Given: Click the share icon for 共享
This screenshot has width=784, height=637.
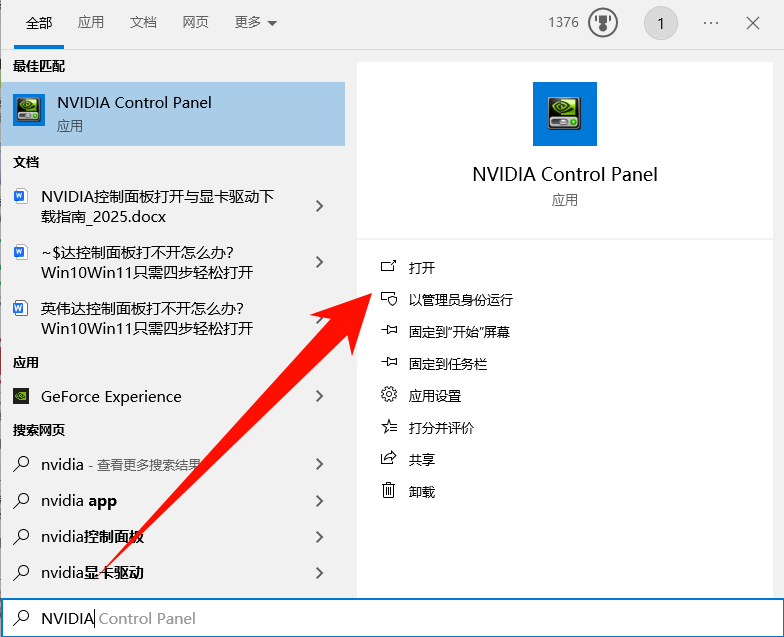Looking at the screenshot, I should [x=388, y=458].
